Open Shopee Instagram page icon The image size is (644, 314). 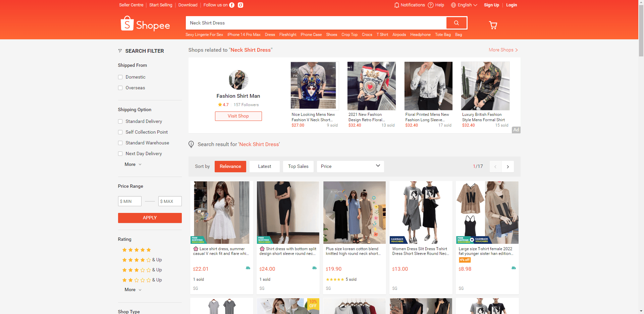click(240, 5)
